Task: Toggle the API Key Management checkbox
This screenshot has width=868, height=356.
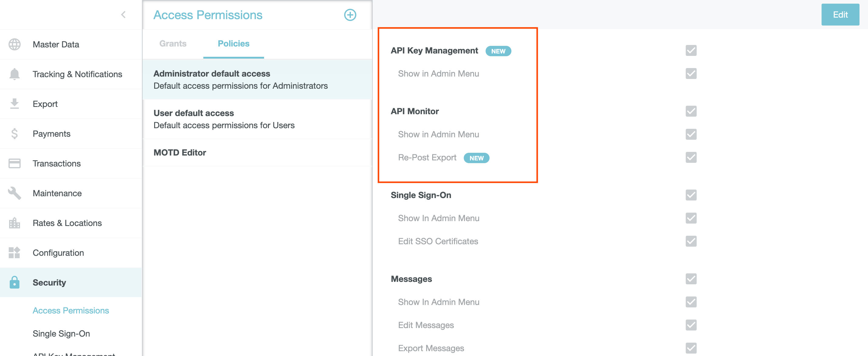Action: 691,50
